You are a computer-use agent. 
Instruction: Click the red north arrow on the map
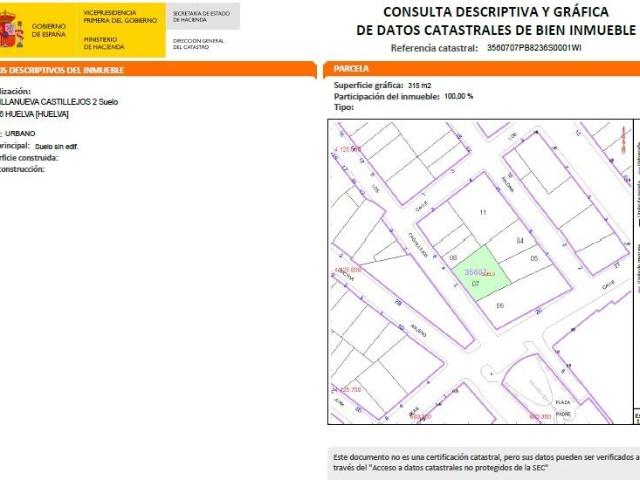pyautogui.click(x=624, y=140)
